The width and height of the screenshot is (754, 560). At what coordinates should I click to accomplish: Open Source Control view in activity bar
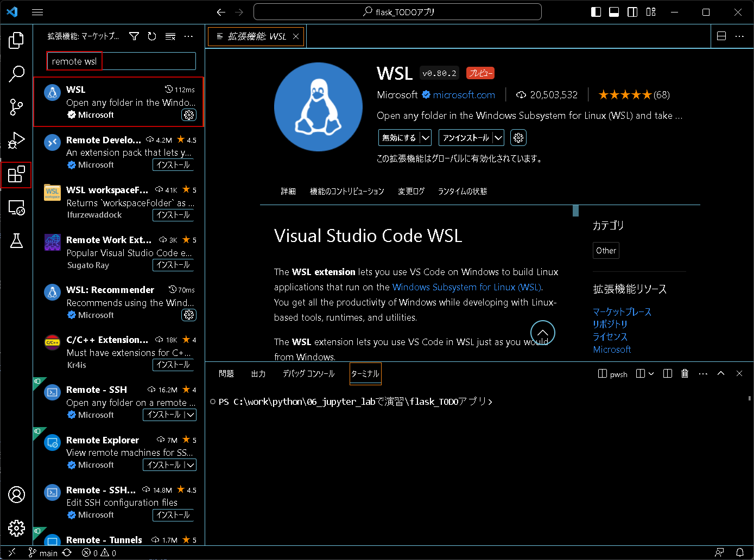point(16,107)
